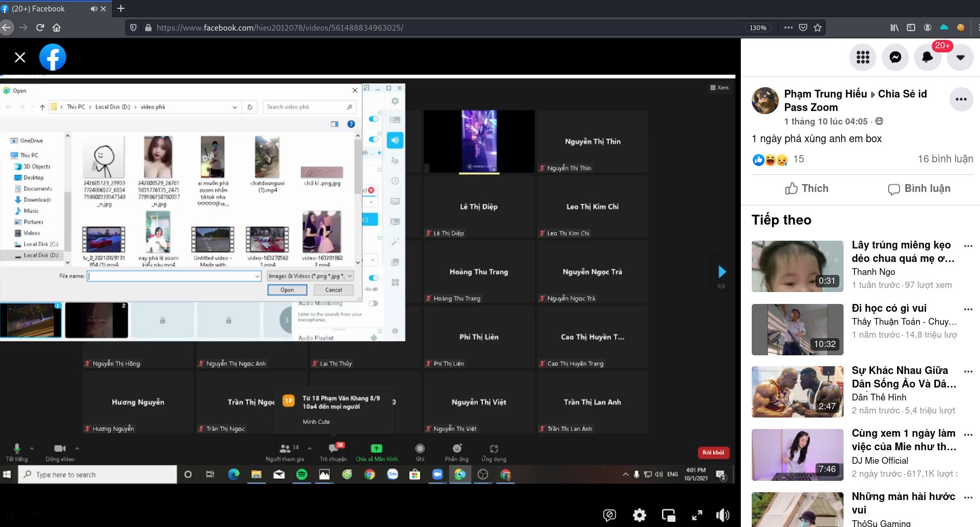Expand the Facebook account dropdown arrow
The width and height of the screenshot is (980, 527).
tap(961, 57)
